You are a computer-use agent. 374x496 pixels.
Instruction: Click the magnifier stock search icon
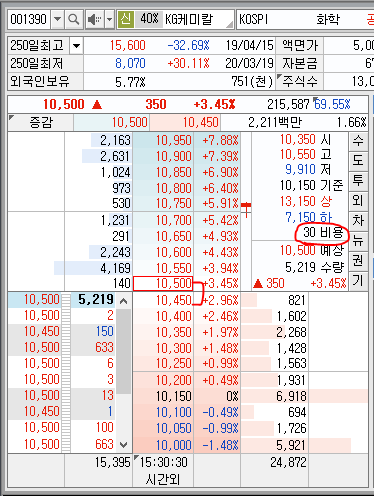73,20
